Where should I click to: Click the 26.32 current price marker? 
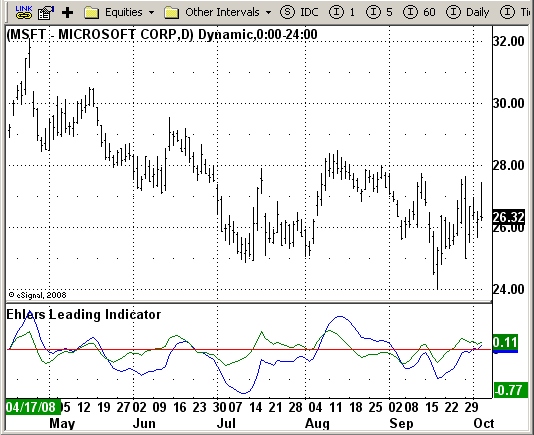tap(509, 217)
